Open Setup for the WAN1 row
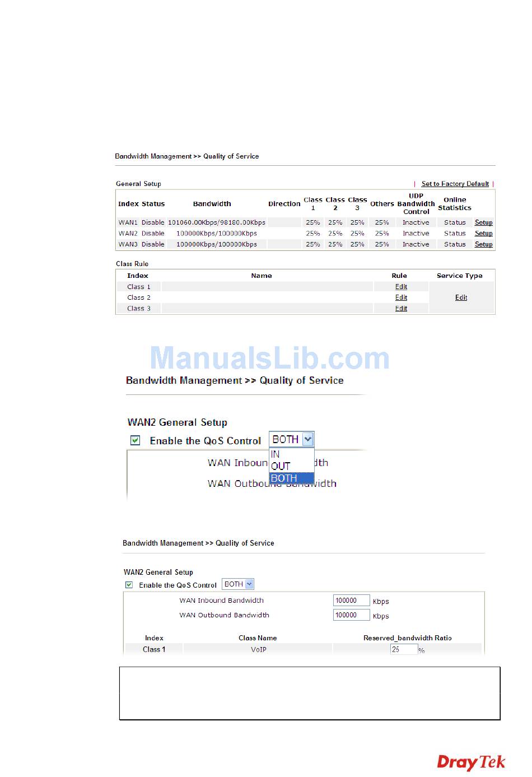The height and width of the screenshot is (777, 532). pos(484,222)
